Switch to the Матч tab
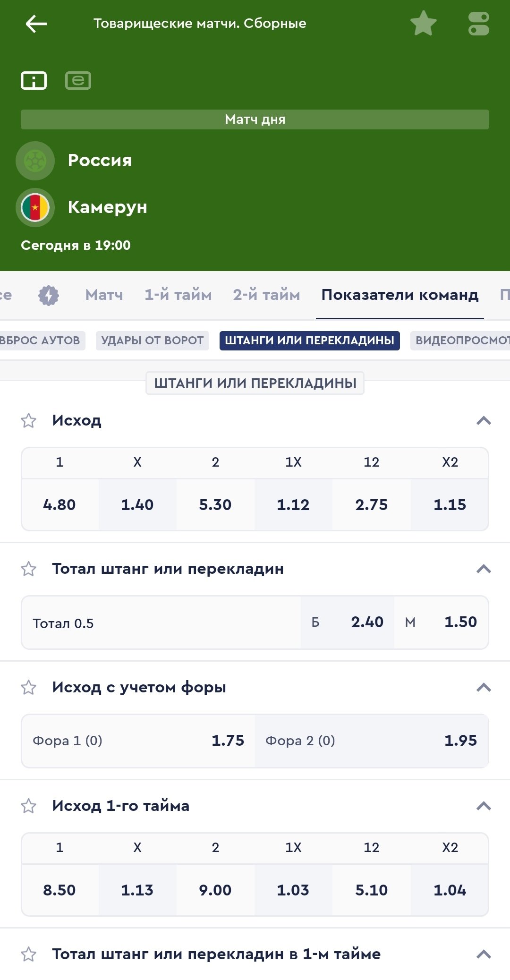 click(104, 295)
